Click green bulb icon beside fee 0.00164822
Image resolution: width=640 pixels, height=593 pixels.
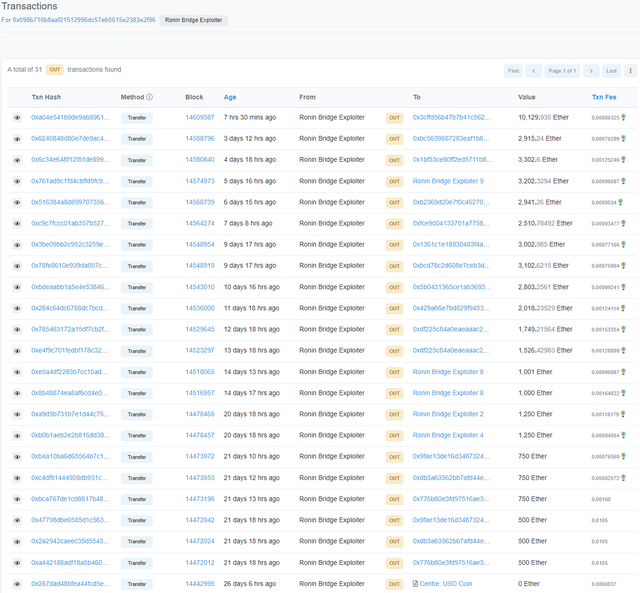[623, 393]
